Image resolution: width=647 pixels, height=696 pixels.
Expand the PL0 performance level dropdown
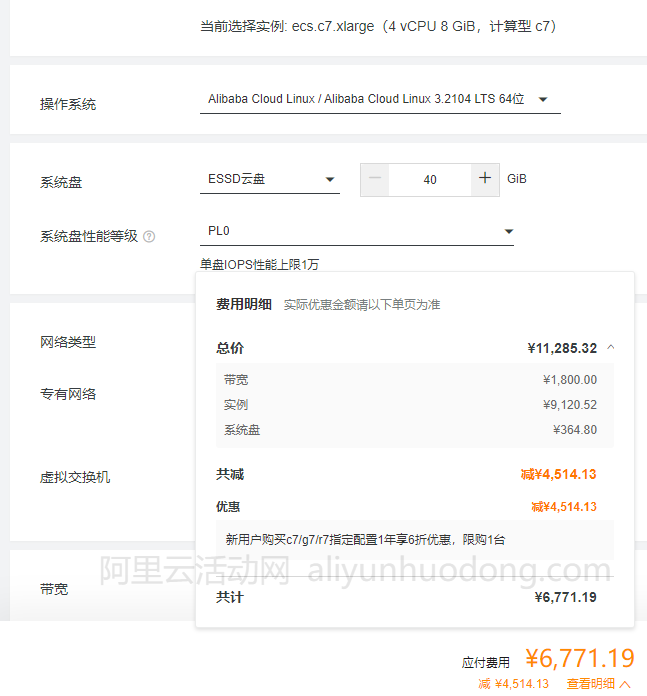pyautogui.click(x=357, y=231)
